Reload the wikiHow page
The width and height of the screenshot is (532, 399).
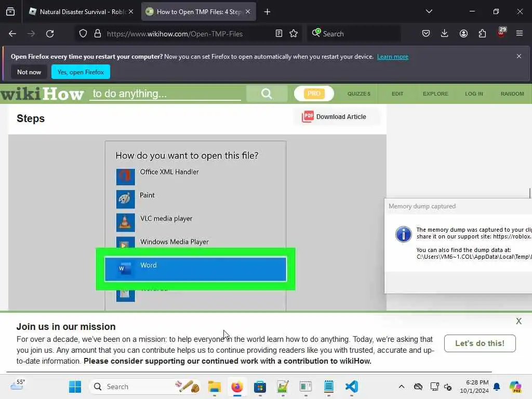(x=50, y=34)
